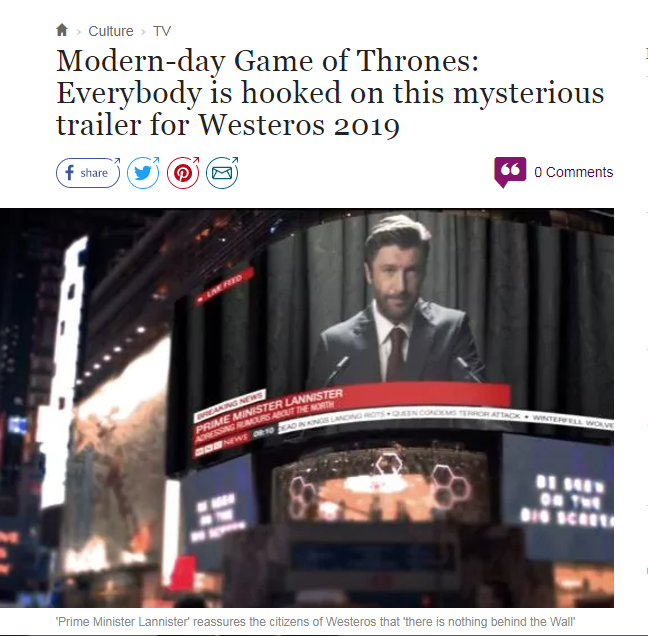Go to the home page icon
Image resolution: width=648 pixels, height=636 pixels.
point(62,30)
